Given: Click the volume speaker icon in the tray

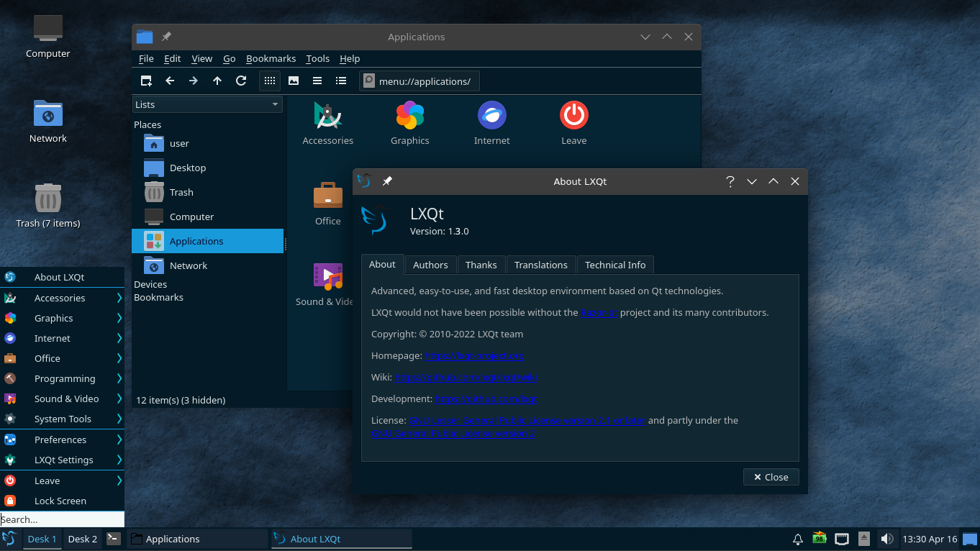Looking at the screenshot, I should coord(887,539).
